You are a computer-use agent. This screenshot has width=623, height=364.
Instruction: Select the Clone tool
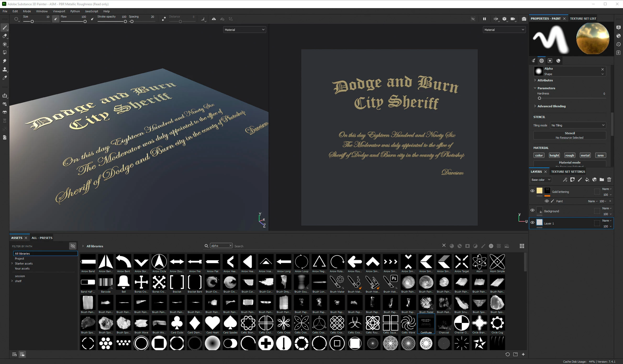(4, 69)
